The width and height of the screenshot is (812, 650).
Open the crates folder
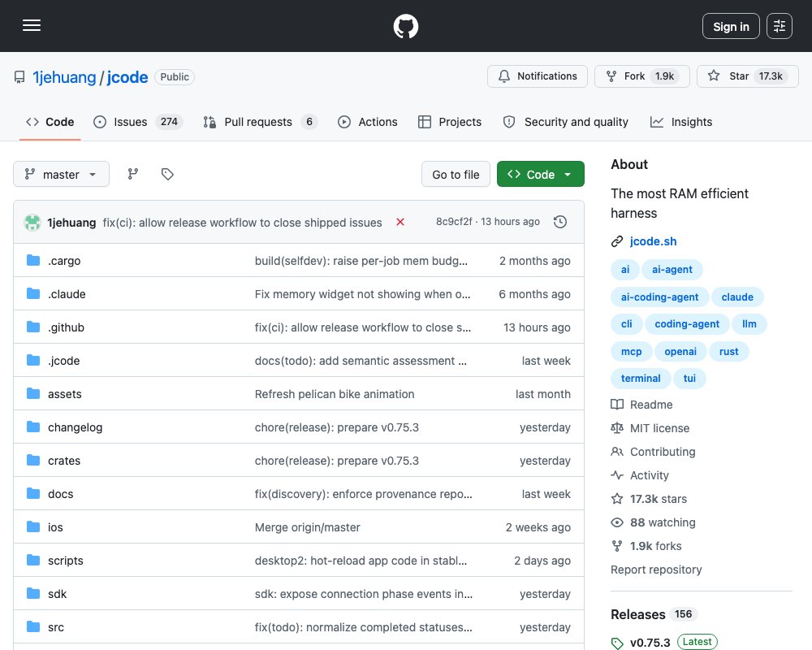tap(64, 461)
